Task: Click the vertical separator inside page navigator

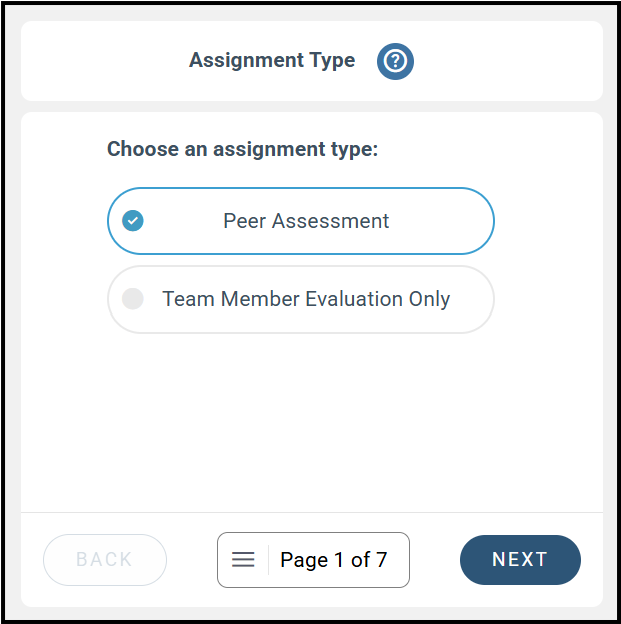Action: 268,560
